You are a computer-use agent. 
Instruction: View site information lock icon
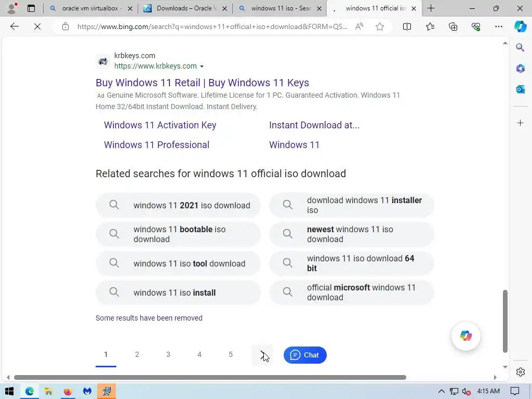click(65, 26)
